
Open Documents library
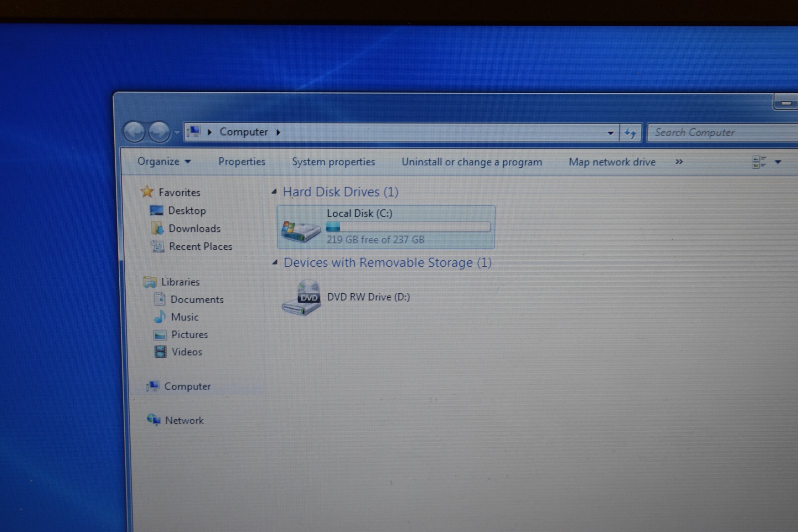pos(197,299)
